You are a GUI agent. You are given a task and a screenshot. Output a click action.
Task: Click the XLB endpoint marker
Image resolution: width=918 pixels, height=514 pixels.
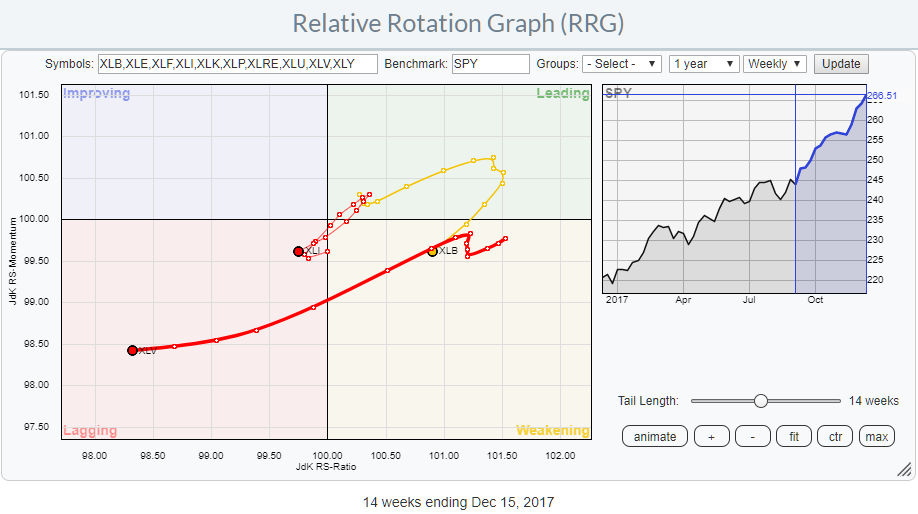[432, 251]
